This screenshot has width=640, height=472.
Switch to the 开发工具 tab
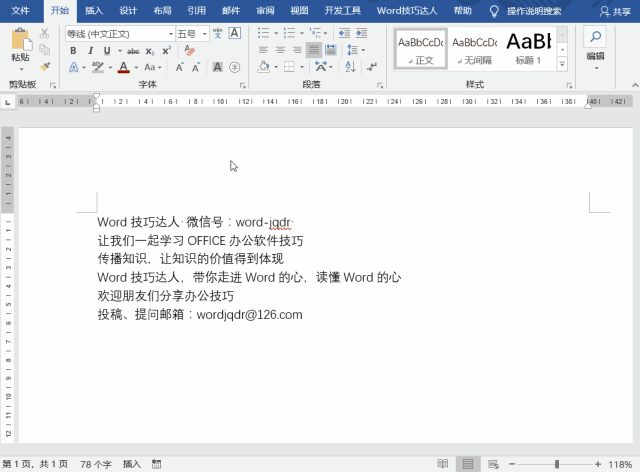(x=342, y=11)
